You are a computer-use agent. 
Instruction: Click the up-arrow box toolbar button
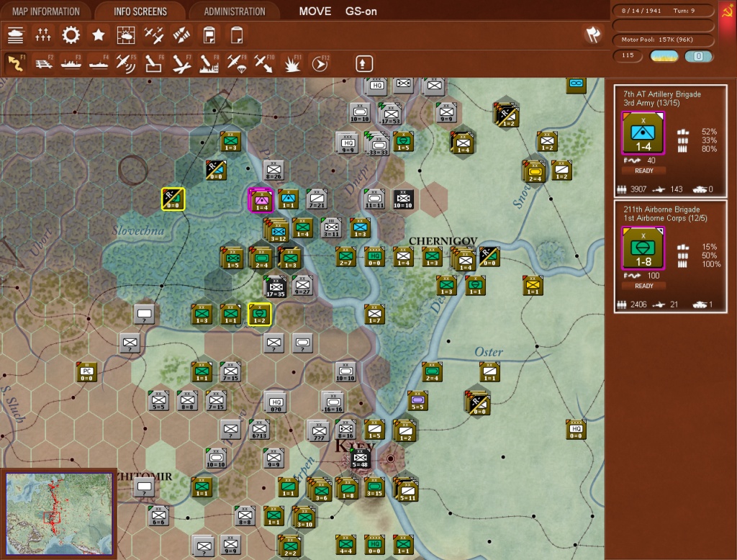point(363,64)
